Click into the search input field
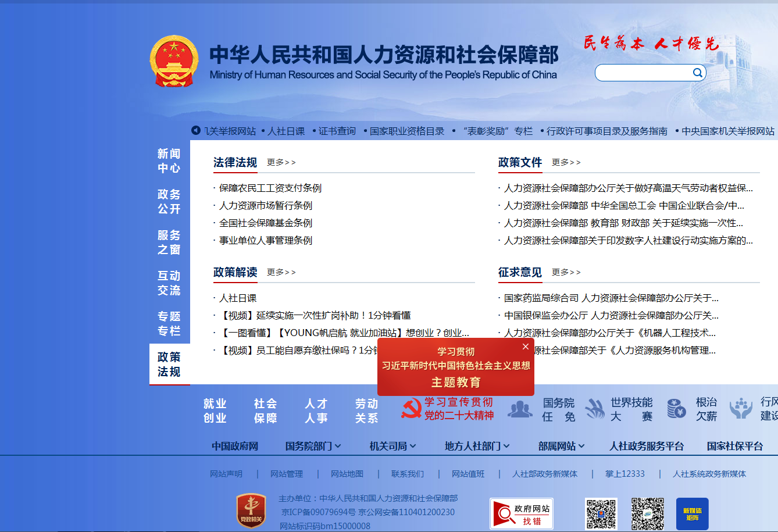The height and width of the screenshot is (532, 778). tap(643, 73)
